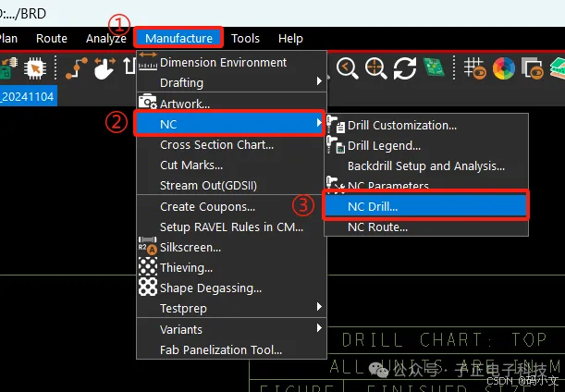The width and height of the screenshot is (565, 392).
Task: Click the Dimension Environment ruler icon
Action: [x=148, y=62]
